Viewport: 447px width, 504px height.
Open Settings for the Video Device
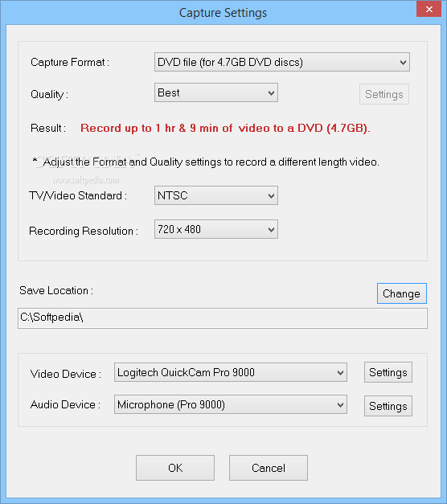click(388, 372)
